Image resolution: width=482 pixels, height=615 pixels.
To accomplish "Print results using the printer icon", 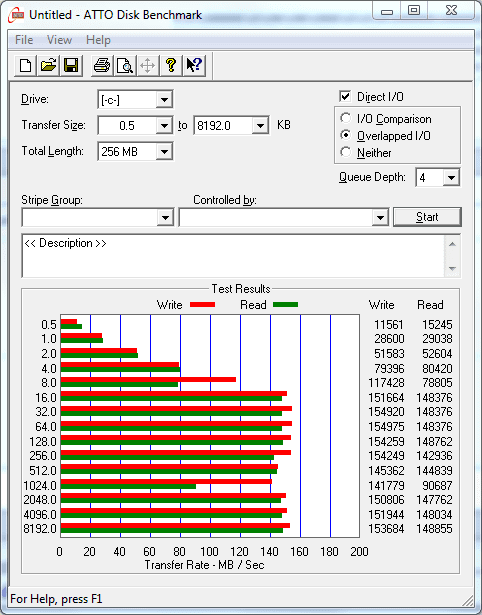I will tap(102, 65).
